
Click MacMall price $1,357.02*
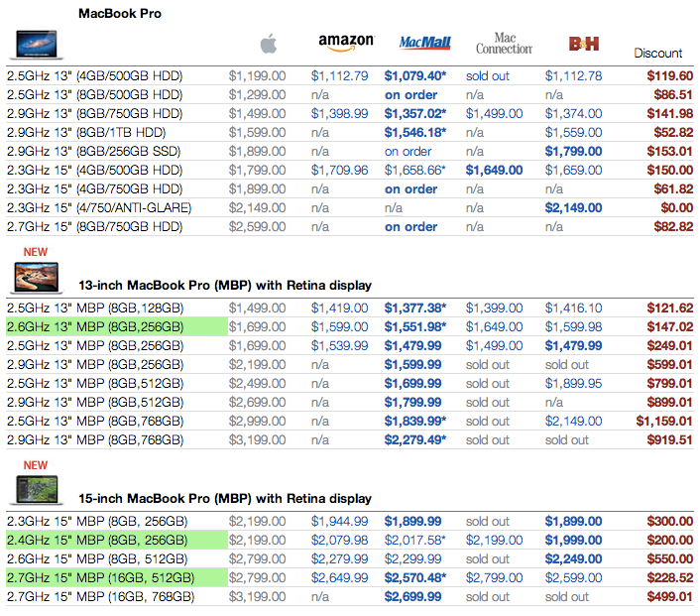point(415,114)
